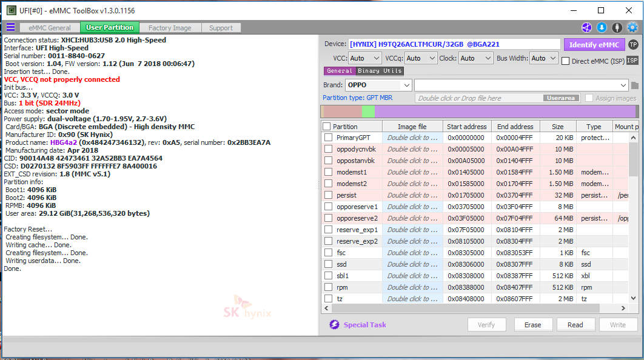
Task: Click the Userarea button
Action: 561,98
